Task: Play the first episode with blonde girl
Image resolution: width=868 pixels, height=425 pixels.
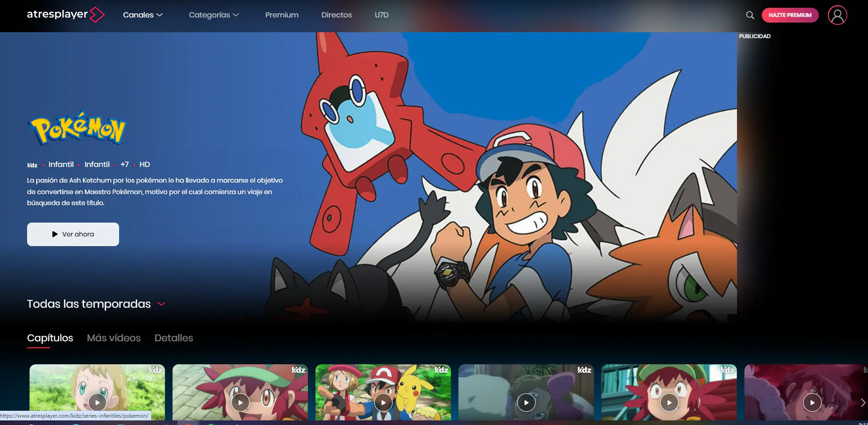Action: pyautogui.click(x=97, y=402)
